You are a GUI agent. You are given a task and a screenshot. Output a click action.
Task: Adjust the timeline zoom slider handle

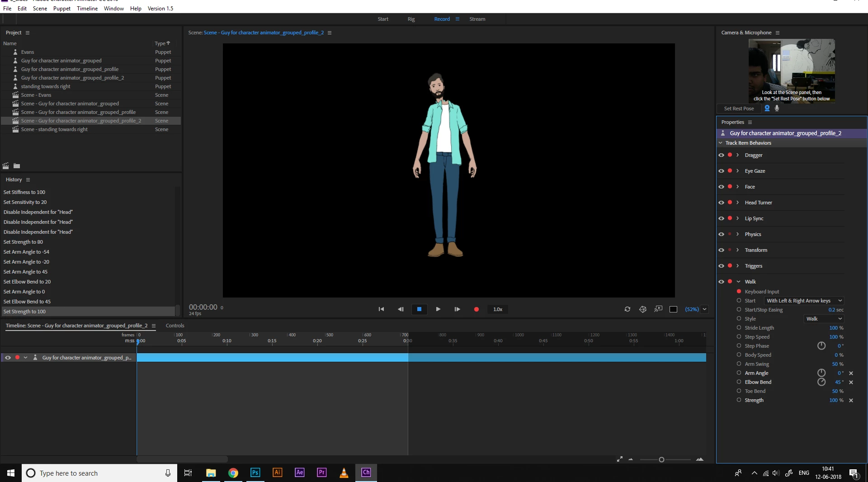(x=661, y=459)
